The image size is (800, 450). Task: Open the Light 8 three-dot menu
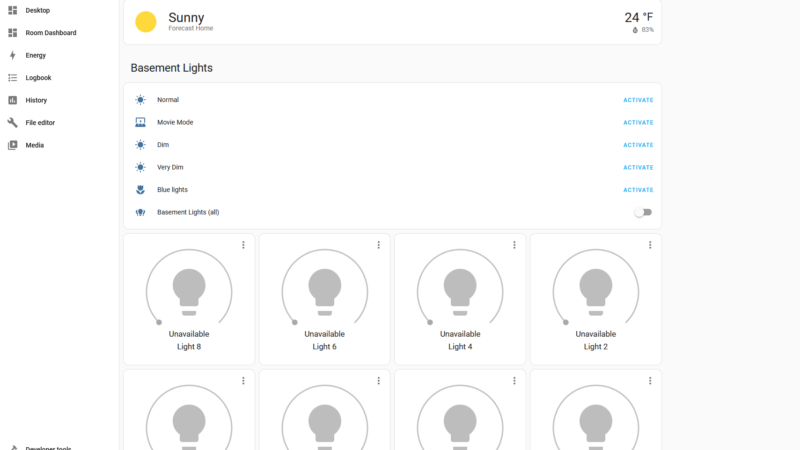(243, 245)
